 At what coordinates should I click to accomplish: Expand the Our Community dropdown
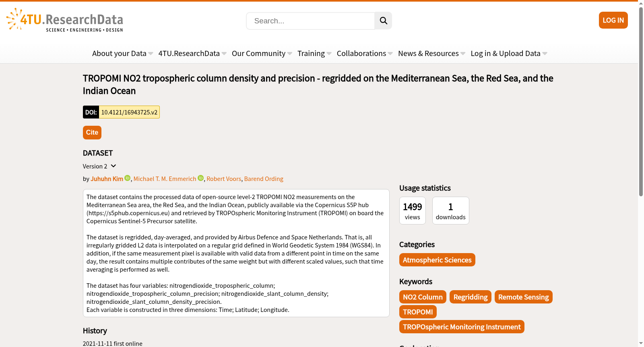coord(262,53)
